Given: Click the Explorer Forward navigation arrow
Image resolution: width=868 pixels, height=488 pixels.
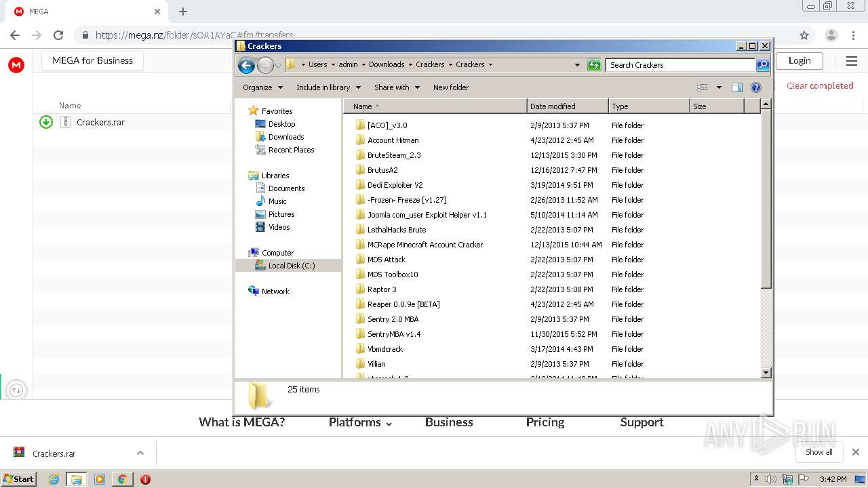Looking at the screenshot, I should [265, 65].
